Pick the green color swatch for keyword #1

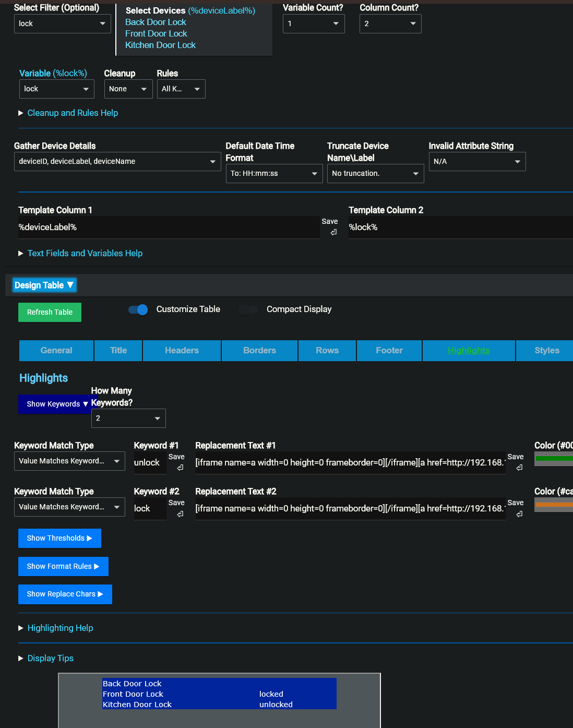click(x=553, y=459)
